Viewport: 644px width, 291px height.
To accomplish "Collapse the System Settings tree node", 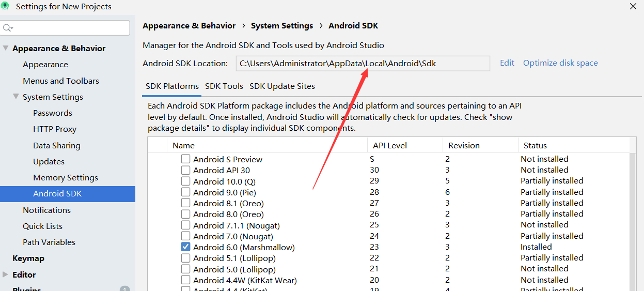I will coord(16,97).
